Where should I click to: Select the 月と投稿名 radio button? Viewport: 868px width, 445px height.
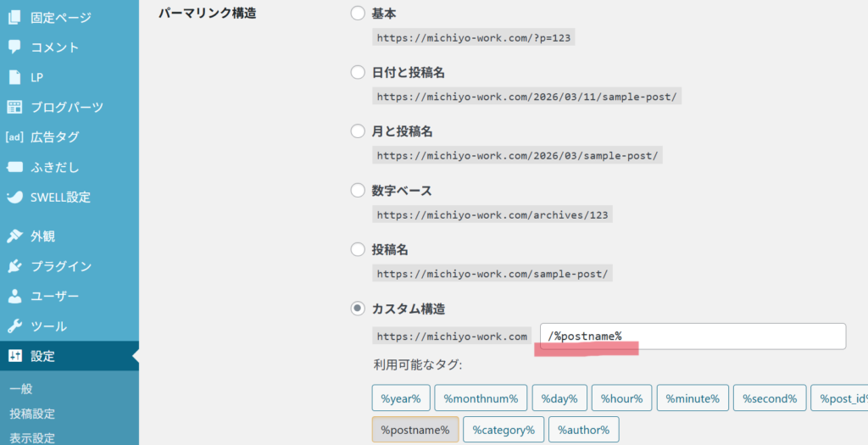click(358, 131)
